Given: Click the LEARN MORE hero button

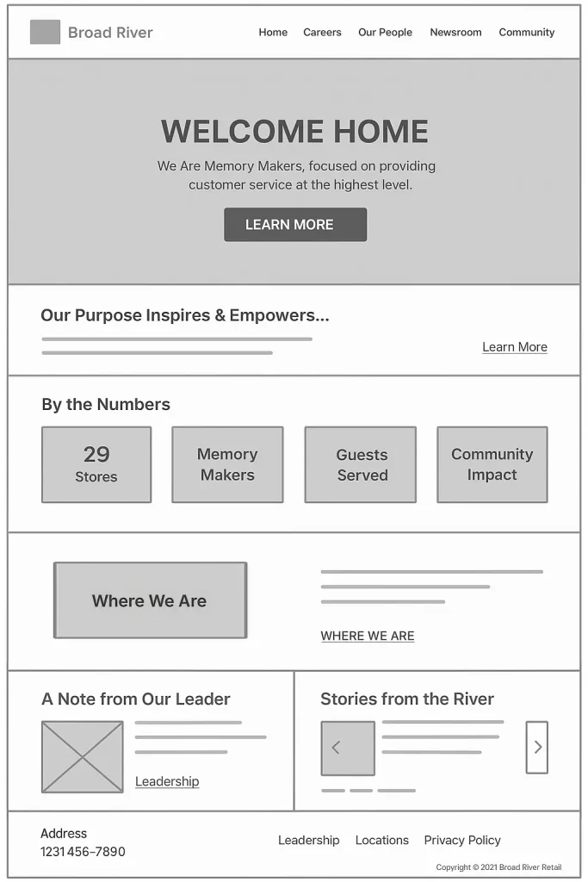Looking at the screenshot, I should [295, 225].
